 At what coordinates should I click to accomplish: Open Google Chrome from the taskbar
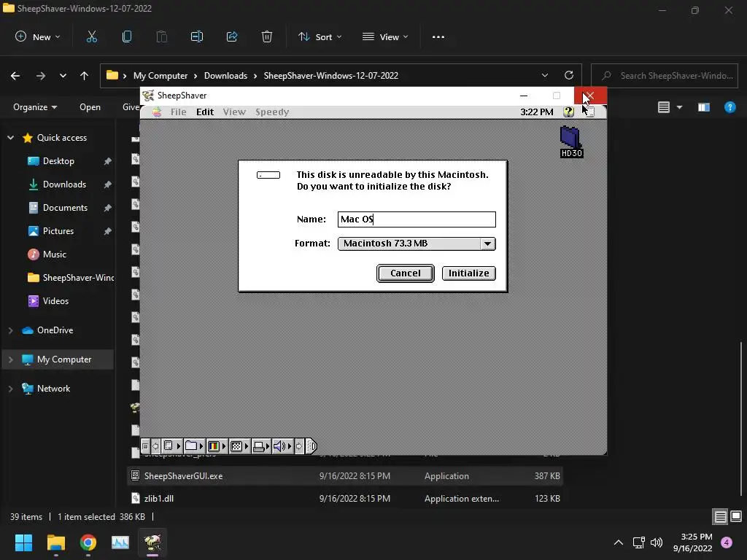click(88, 542)
